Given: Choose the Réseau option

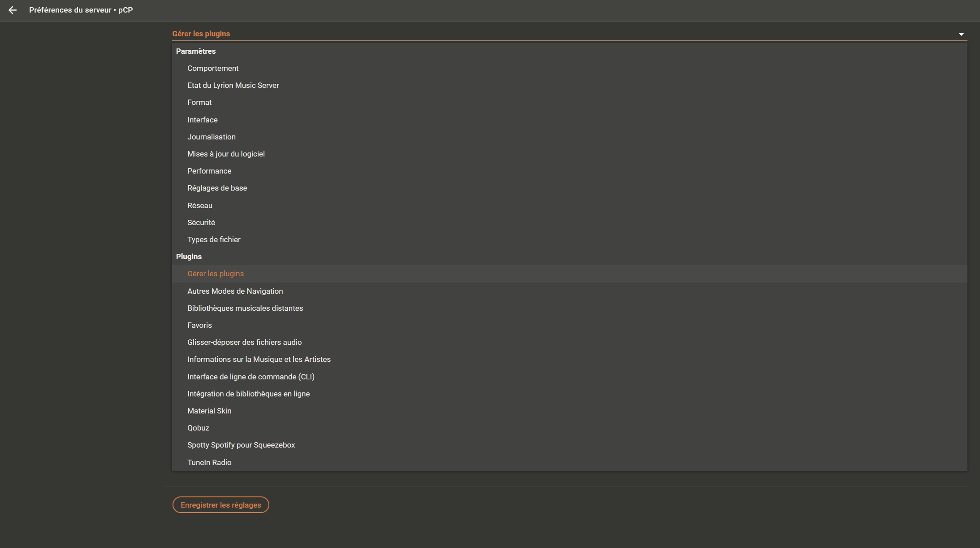Looking at the screenshot, I should tap(200, 205).
